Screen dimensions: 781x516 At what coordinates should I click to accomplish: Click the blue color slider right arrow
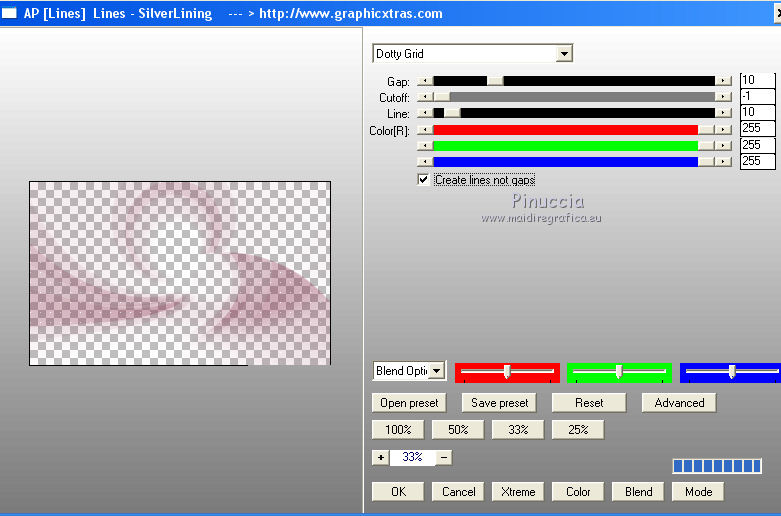723,162
